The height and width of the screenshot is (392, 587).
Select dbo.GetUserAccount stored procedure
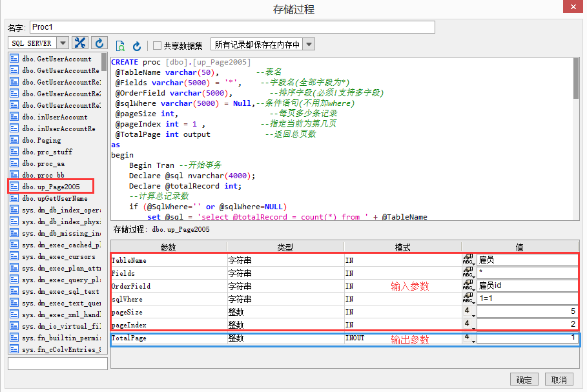pyautogui.click(x=56, y=59)
